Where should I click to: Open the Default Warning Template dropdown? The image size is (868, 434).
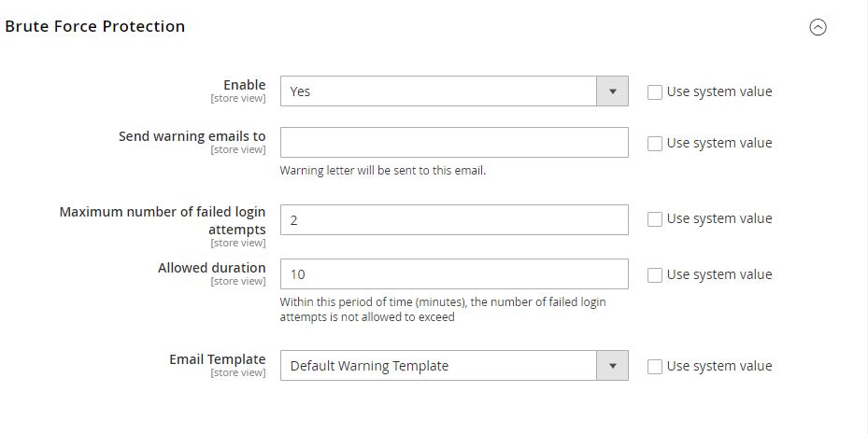(454, 366)
